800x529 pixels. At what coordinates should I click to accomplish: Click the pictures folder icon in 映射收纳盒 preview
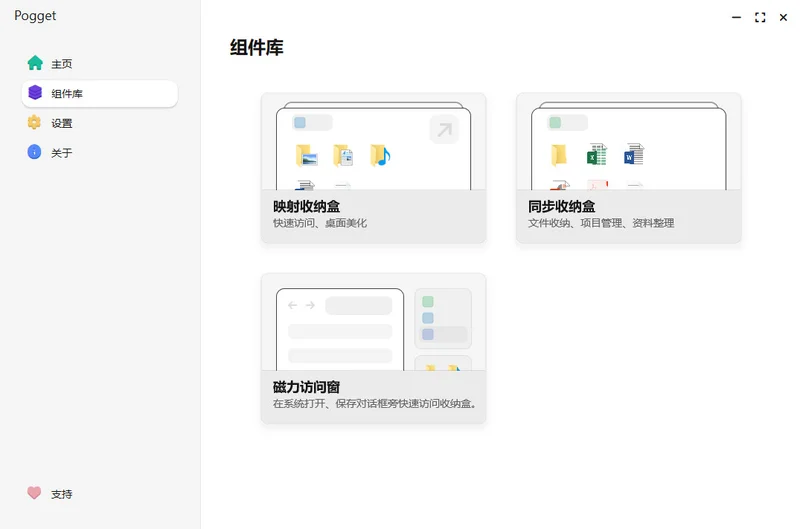tap(307, 156)
